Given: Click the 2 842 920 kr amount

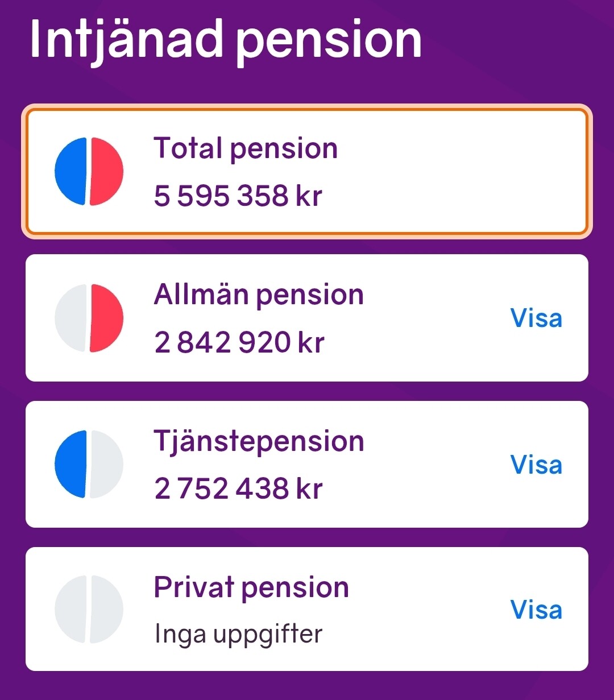Looking at the screenshot, I should (239, 343).
